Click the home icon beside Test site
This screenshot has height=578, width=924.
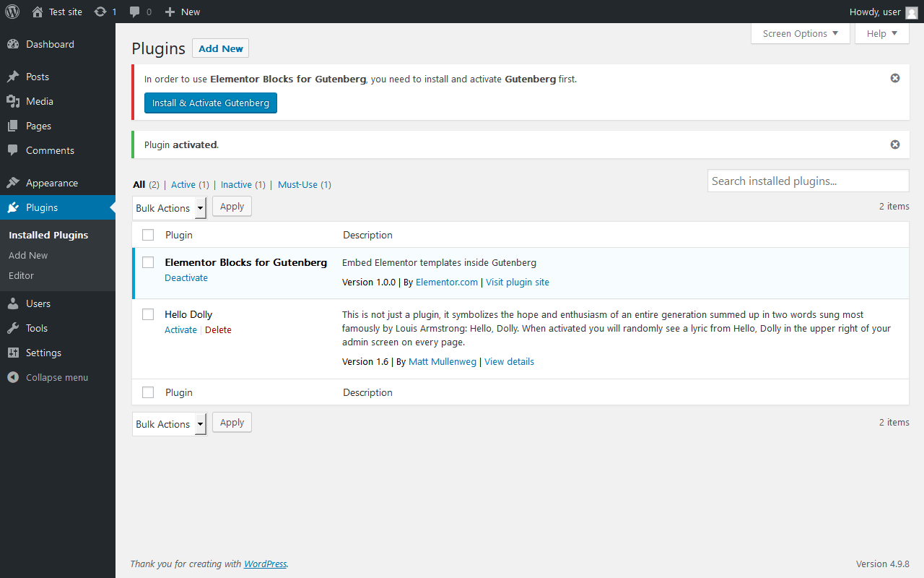point(38,12)
